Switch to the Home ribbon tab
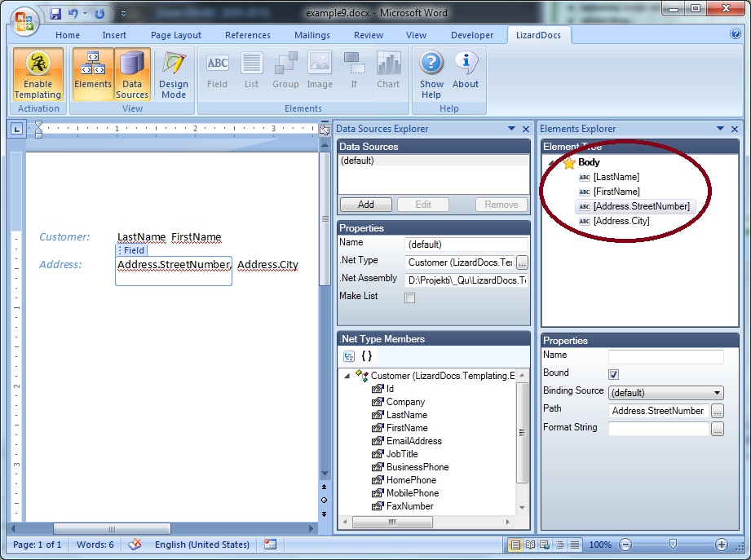The height and width of the screenshot is (560, 751). tap(68, 35)
